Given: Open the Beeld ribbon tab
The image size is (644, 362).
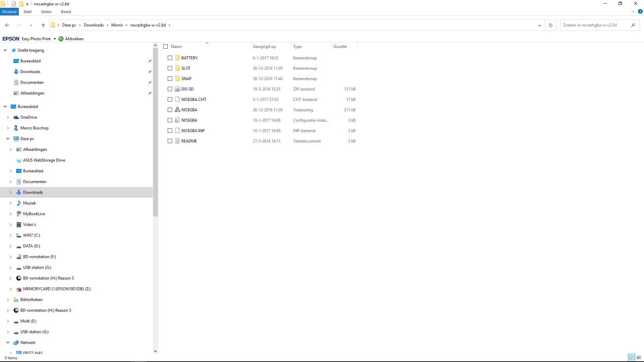Looking at the screenshot, I should click(x=66, y=12).
